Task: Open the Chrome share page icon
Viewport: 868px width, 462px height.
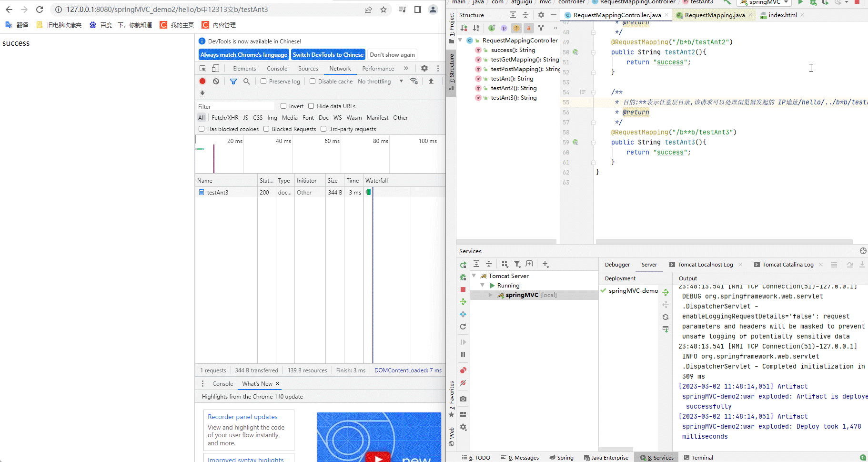Action: click(x=368, y=10)
